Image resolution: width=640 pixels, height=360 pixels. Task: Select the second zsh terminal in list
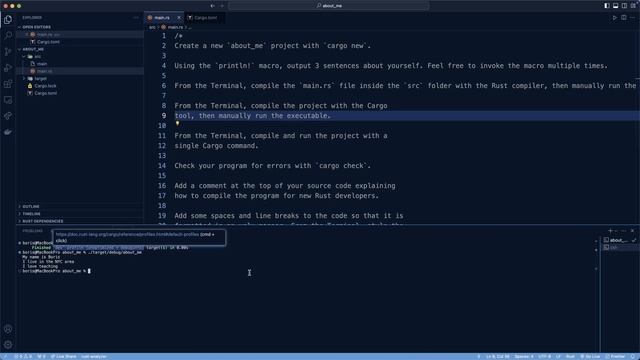tap(620, 247)
